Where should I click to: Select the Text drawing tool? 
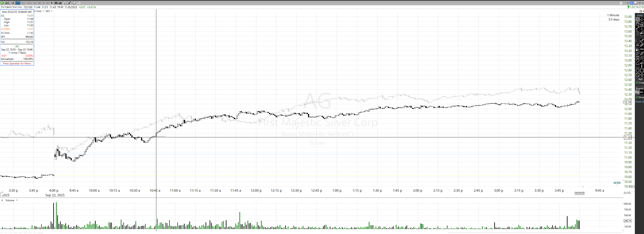point(642,28)
